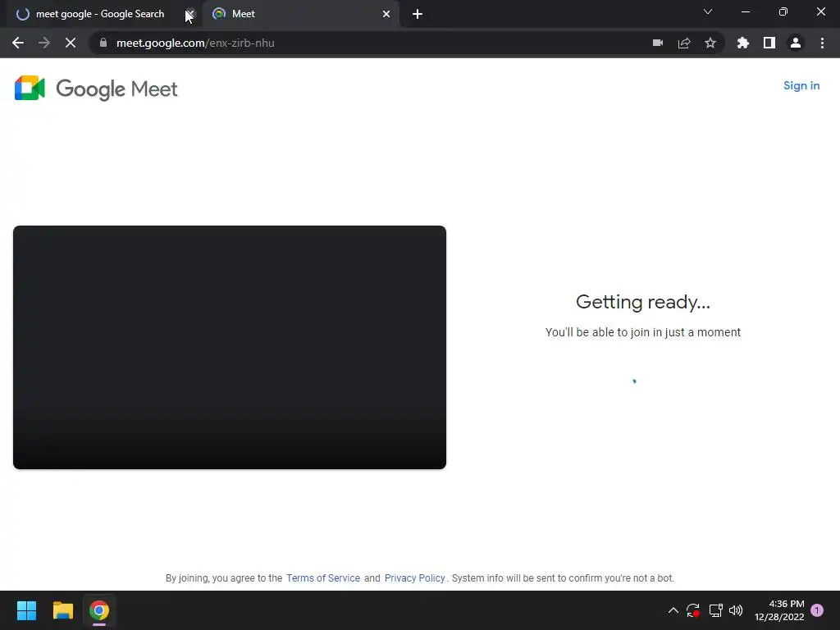The height and width of the screenshot is (630, 840).
Task: Share this page using share icon
Action: [x=684, y=43]
